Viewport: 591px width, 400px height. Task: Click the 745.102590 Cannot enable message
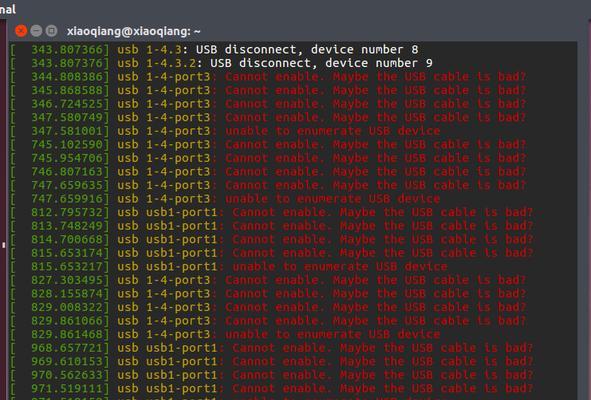pos(375,145)
